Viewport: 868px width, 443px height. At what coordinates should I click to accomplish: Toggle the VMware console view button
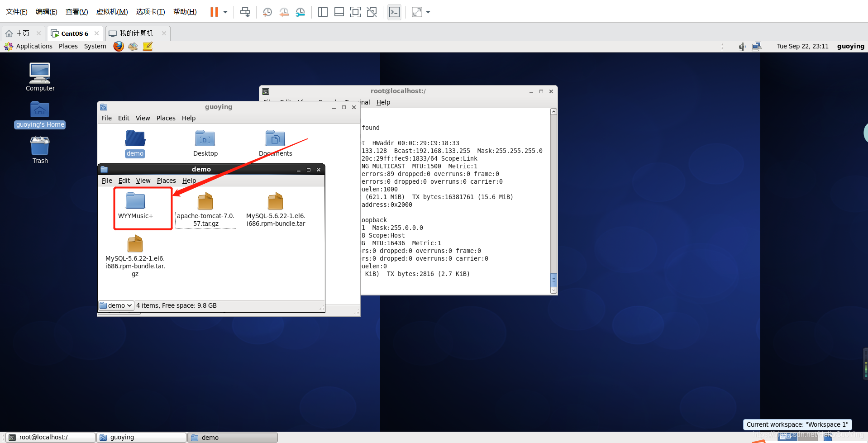[x=394, y=12]
